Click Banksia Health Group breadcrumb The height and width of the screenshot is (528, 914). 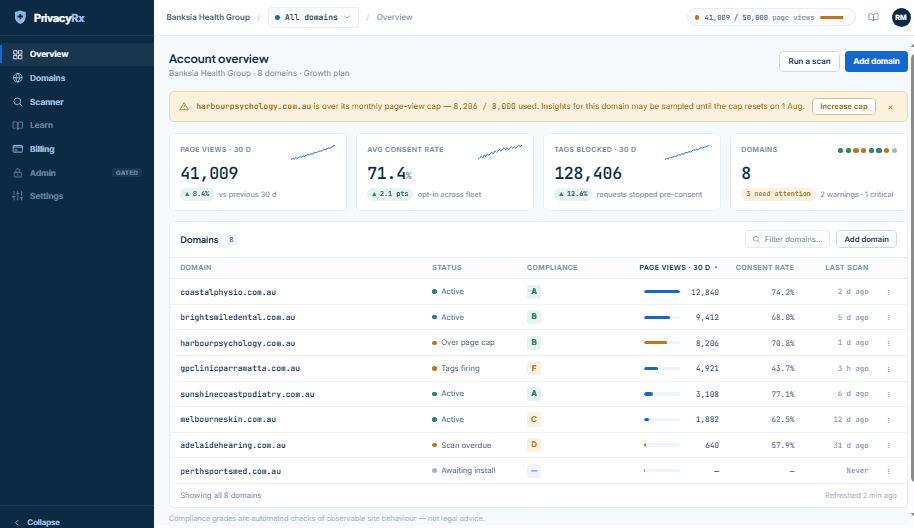coord(208,17)
